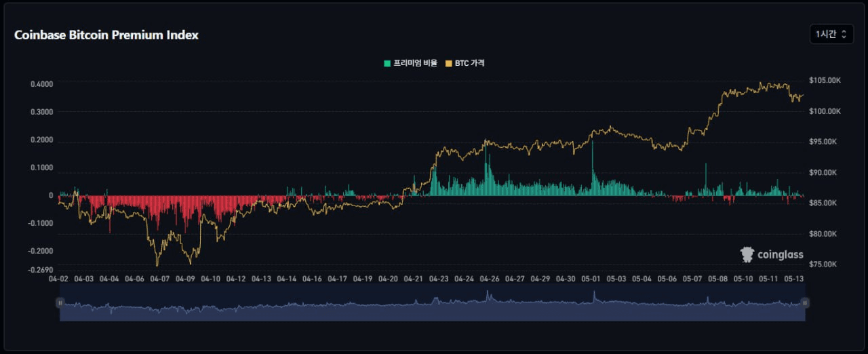The image size is (868, 354).
Task: Click the tallest green premium spike above 05-01
Action: click(x=592, y=168)
